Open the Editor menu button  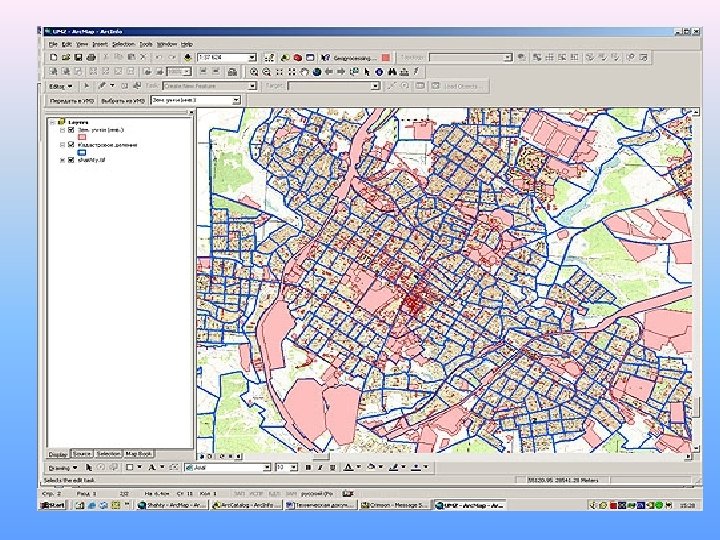59,86
